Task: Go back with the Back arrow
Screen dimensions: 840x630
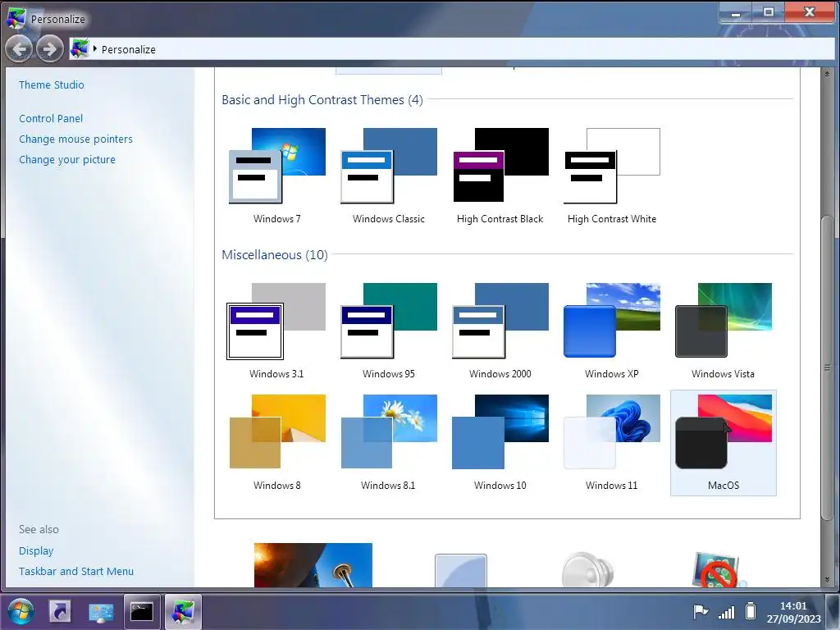Action: point(20,49)
